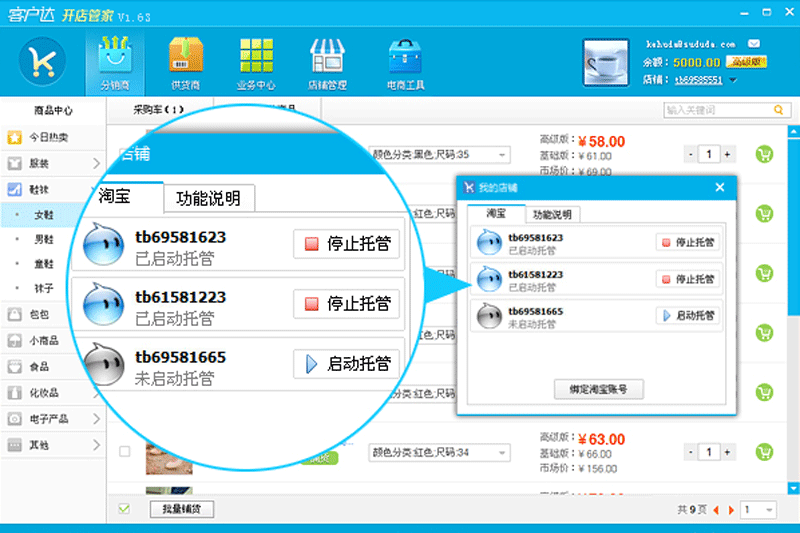This screenshot has width=800, height=533.
Task: Start hosting for store tb69581665
Action: [688, 316]
